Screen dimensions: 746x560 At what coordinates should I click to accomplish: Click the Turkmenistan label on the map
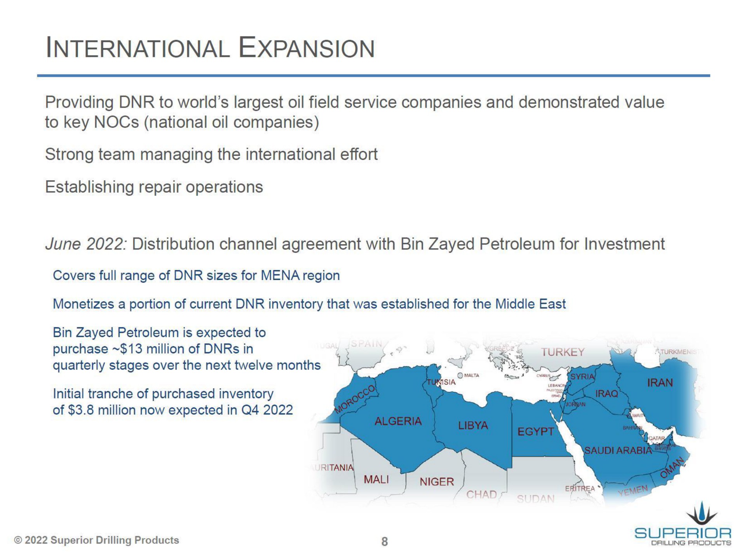pyautogui.click(x=681, y=352)
